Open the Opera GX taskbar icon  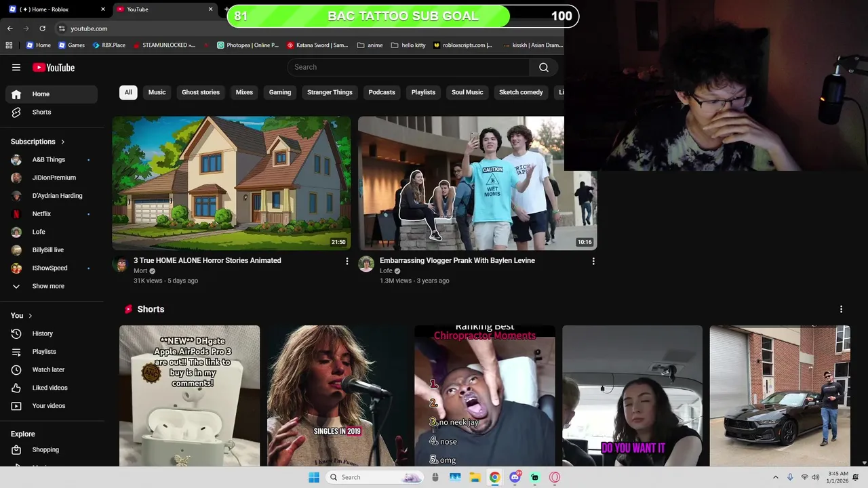(555, 477)
